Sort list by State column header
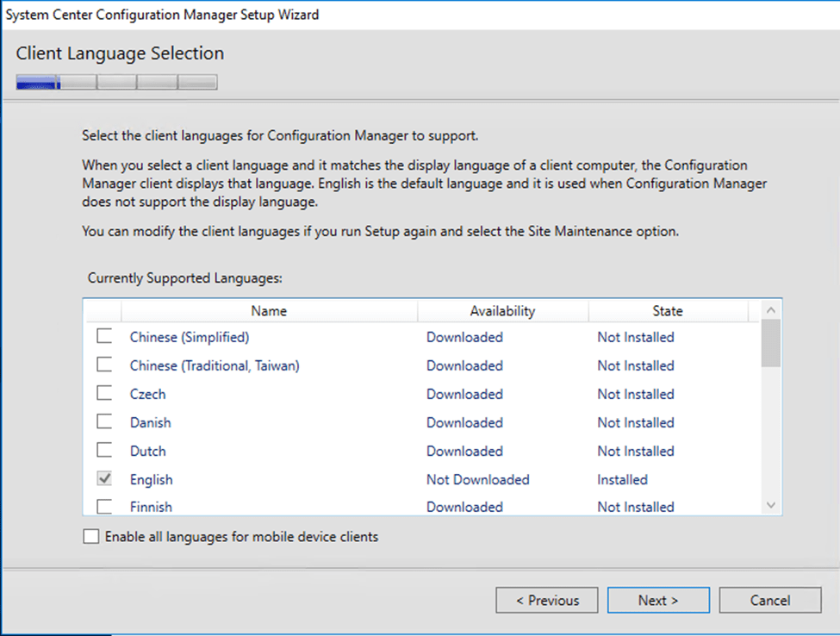This screenshot has width=840, height=636. (667, 311)
